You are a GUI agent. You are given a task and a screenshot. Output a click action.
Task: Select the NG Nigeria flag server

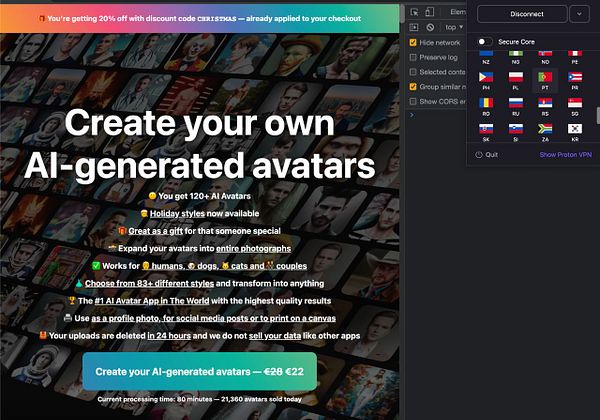coord(515,57)
